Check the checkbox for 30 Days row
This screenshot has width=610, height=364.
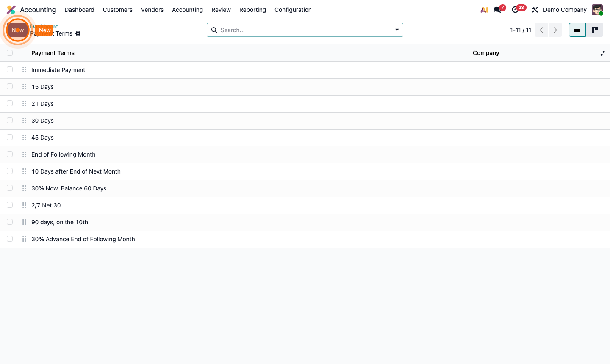coord(10,120)
